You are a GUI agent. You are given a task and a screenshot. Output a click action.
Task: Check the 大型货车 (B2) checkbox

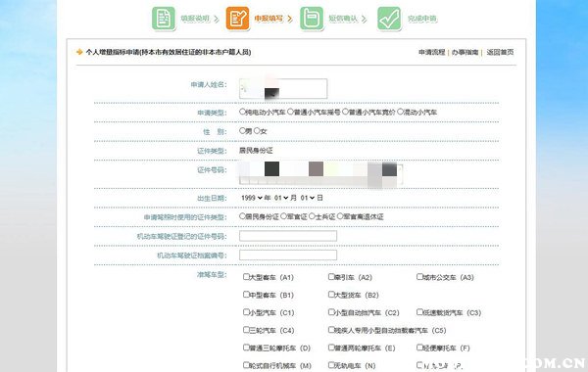pyautogui.click(x=331, y=295)
